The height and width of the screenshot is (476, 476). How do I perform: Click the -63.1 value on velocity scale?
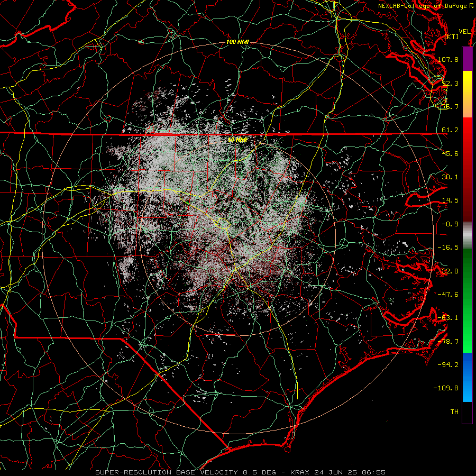[448, 318]
